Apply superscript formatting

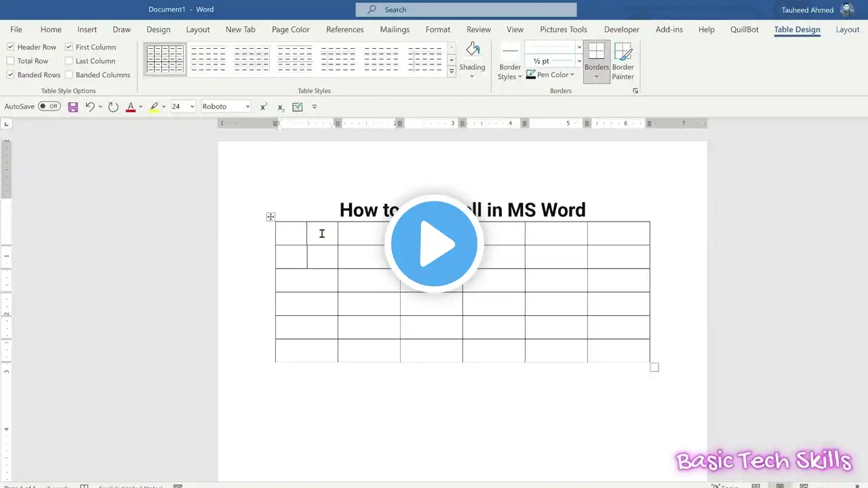(x=264, y=107)
